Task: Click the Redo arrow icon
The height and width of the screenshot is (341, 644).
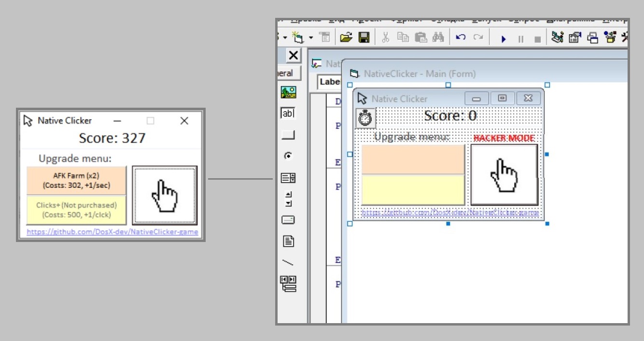Action: [478, 38]
